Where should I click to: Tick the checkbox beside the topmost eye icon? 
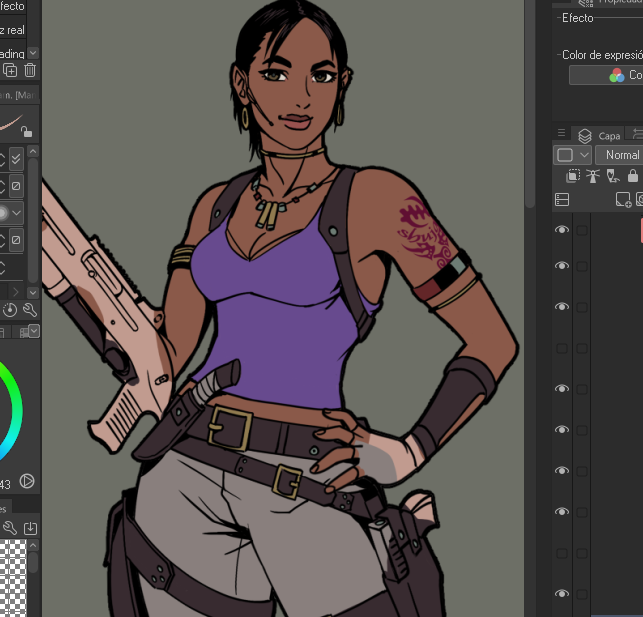click(581, 230)
